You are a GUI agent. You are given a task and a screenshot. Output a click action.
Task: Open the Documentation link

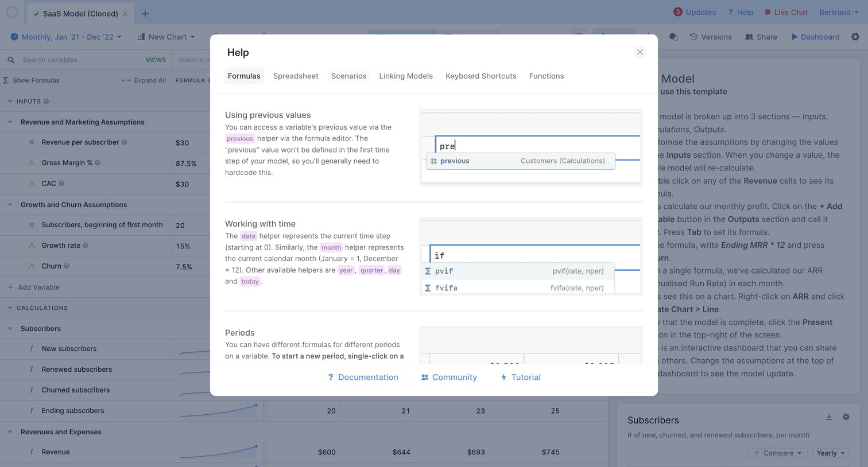(363, 377)
